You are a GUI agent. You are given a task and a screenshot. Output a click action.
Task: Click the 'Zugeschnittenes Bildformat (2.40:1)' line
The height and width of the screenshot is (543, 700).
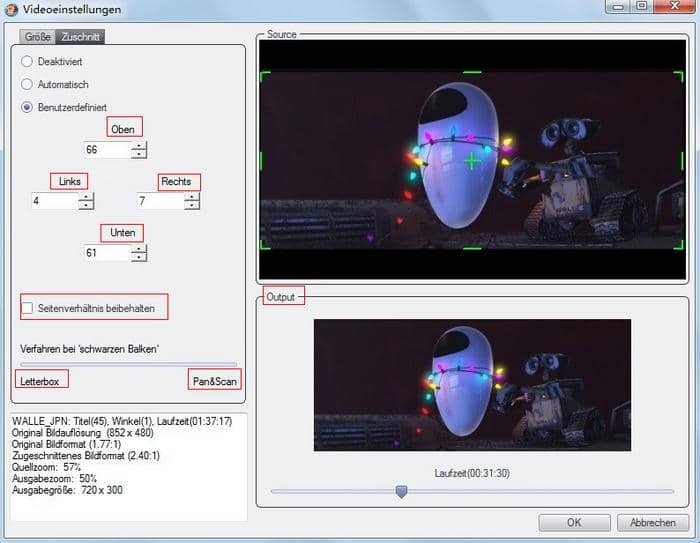pos(86,455)
